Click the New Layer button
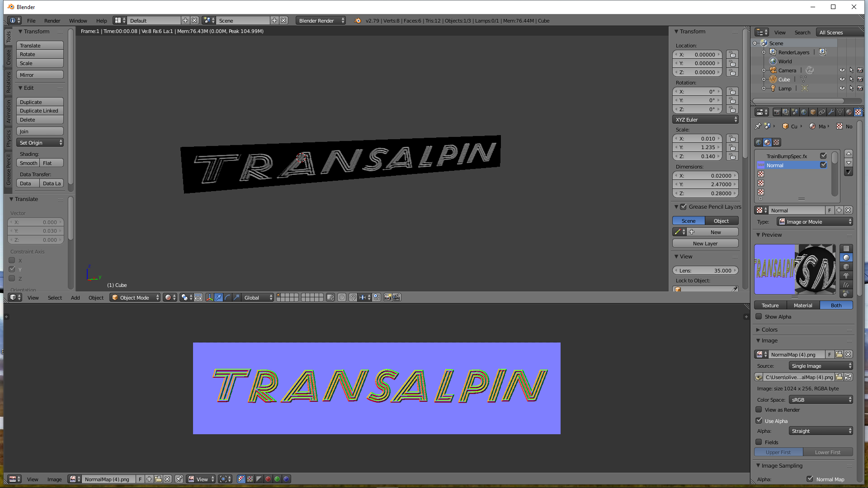This screenshot has height=488, width=868. coord(705,244)
